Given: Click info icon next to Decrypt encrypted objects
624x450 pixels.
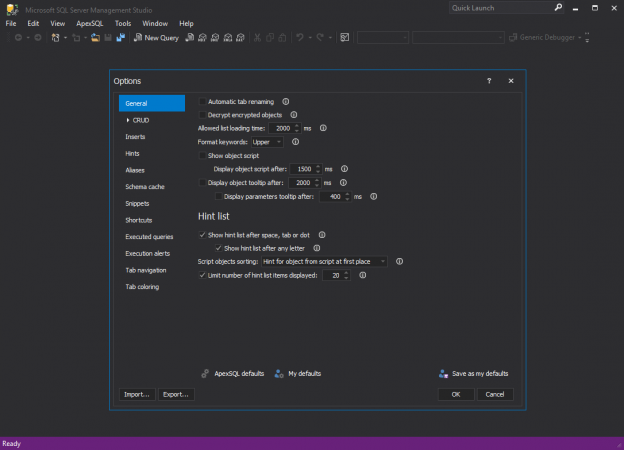Looking at the screenshot, I should point(294,115).
